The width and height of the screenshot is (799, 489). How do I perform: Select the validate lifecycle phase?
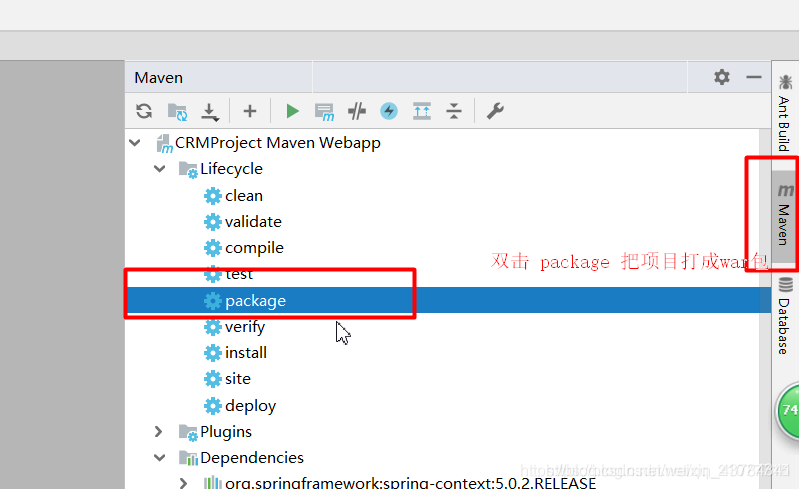[x=253, y=222]
